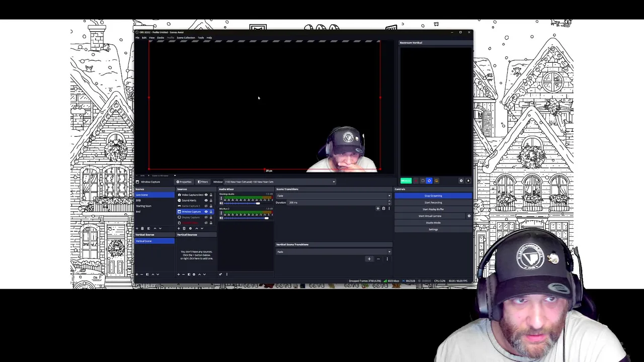Toggle lock on Sound Alerts source
Image resolution: width=644 pixels, height=362 pixels.
pos(211,201)
